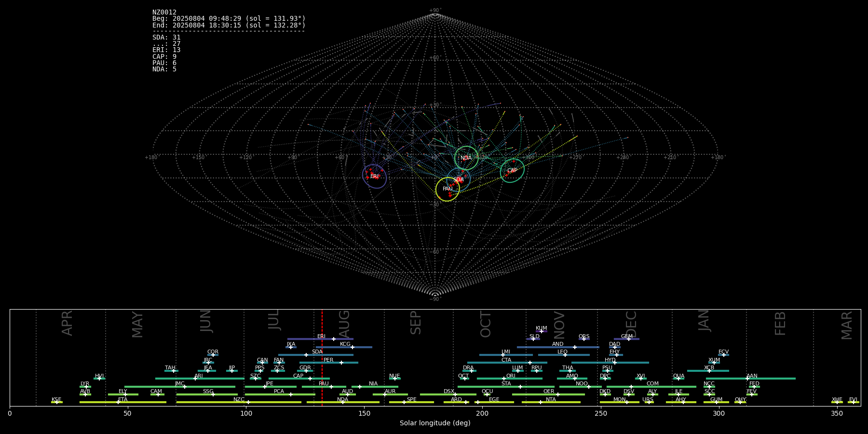
Task: Click the DRA shower label in timeline
Action: coord(468,368)
